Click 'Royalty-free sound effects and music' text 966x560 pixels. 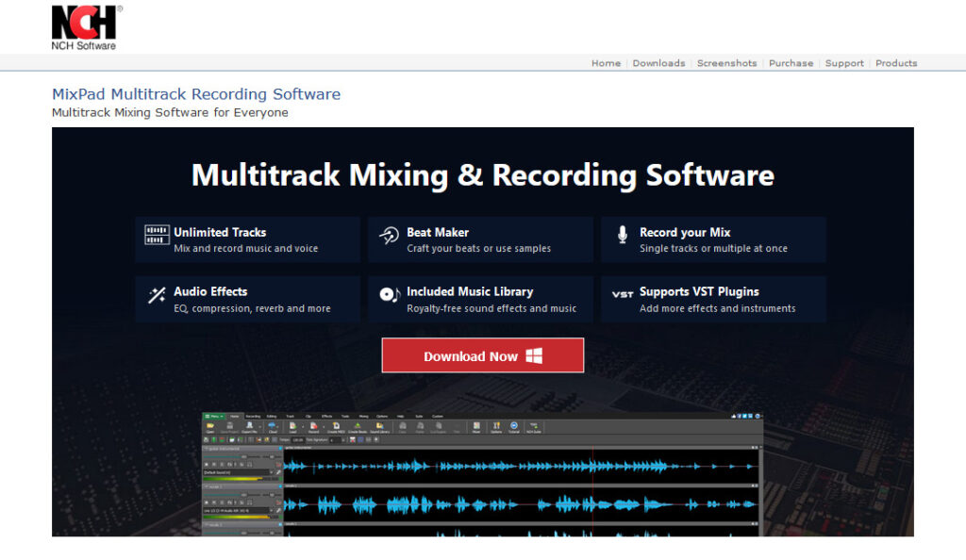491,308
